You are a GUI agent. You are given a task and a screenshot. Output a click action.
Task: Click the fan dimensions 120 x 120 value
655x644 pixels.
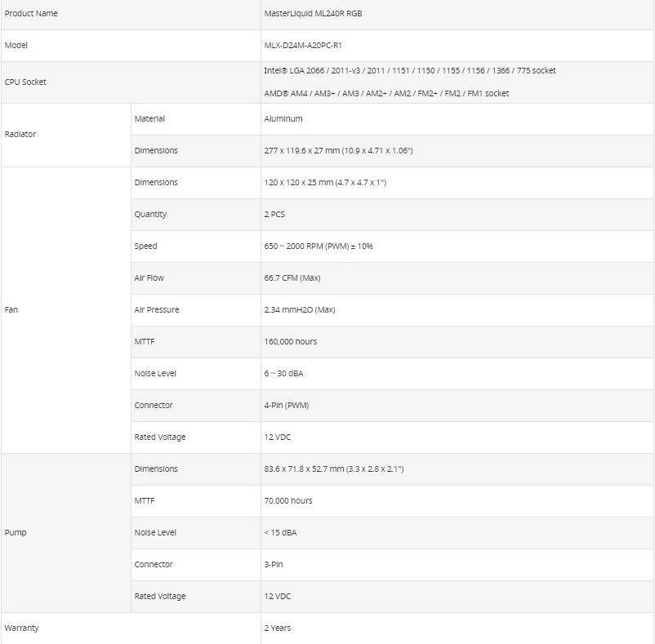tap(325, 183)
